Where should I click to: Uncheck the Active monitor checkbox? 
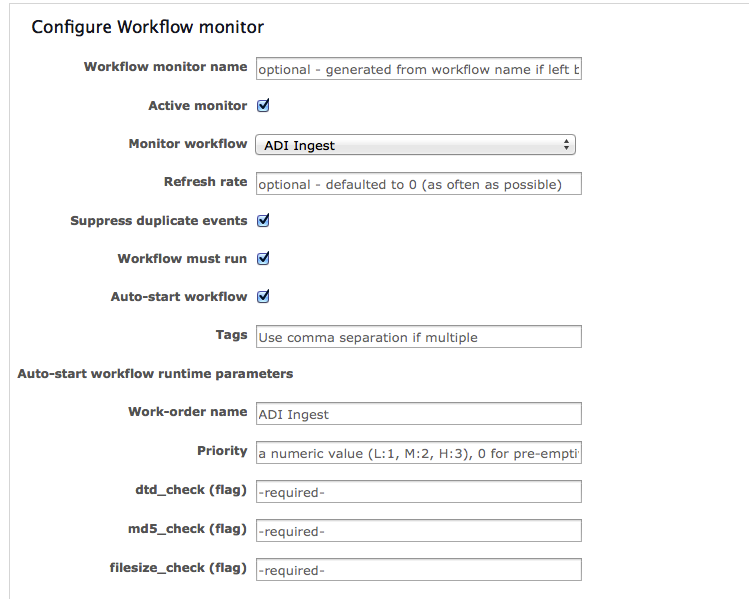(263, 106)
